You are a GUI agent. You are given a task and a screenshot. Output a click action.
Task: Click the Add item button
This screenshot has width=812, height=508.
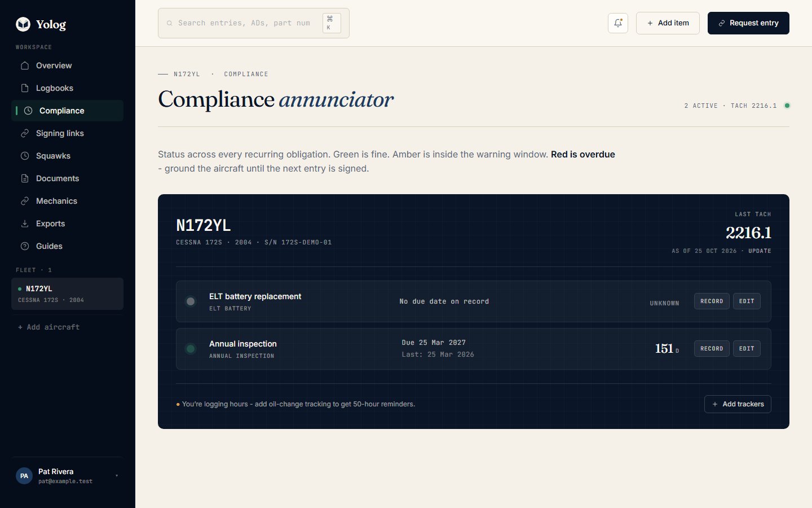click(x=668, y=23)
